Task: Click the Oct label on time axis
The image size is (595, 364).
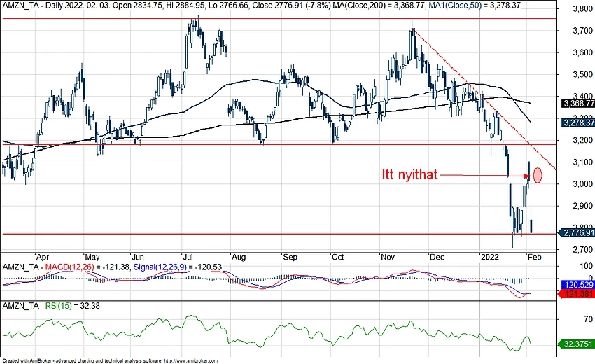Action: (337, 258)
